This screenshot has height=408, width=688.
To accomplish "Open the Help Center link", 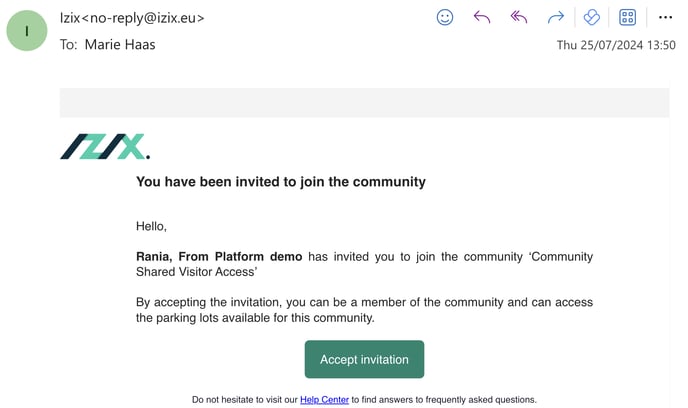I will point(324,400).
